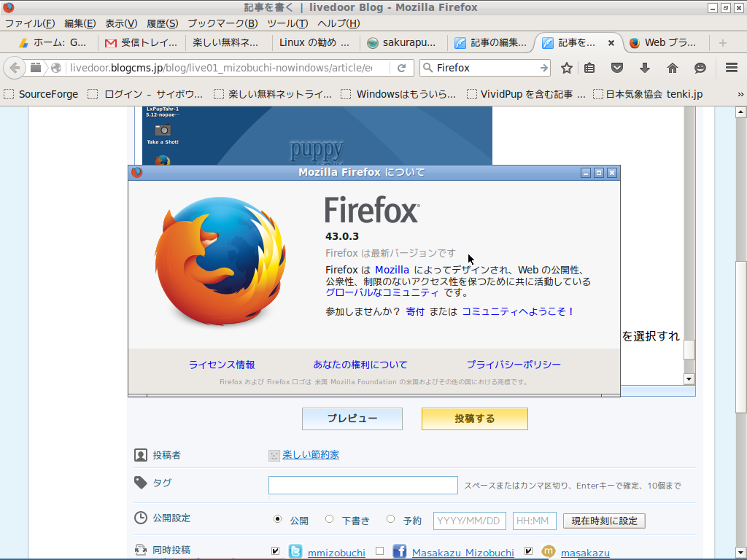Image resolution: width=747 pixels, height=560 pixels.
Task: Open the downloads arrow panel
Action: point(645,68)
